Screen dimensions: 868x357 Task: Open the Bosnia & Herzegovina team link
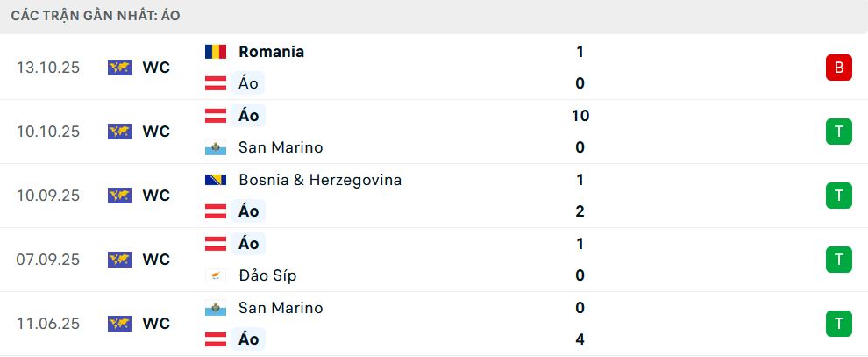[319, 180]
